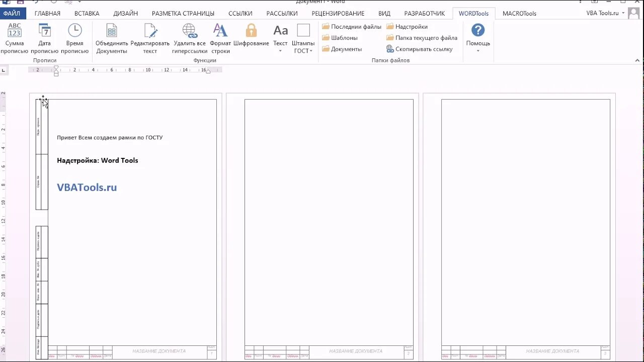644x362 pixels.
Task: Switch to ВСТАВКА tab
Action: pyautogui.click(x=87, y=14)
